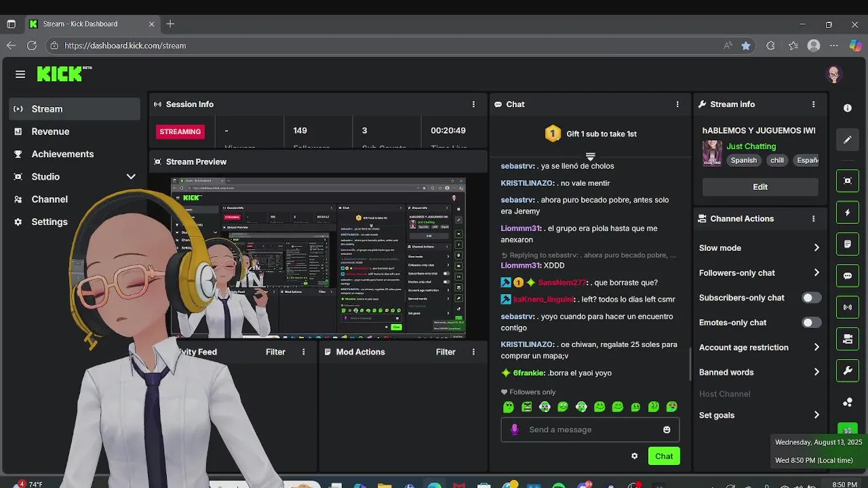Click the wrench widget icon in right sidebar
The image size is (868, 488).
848,371
